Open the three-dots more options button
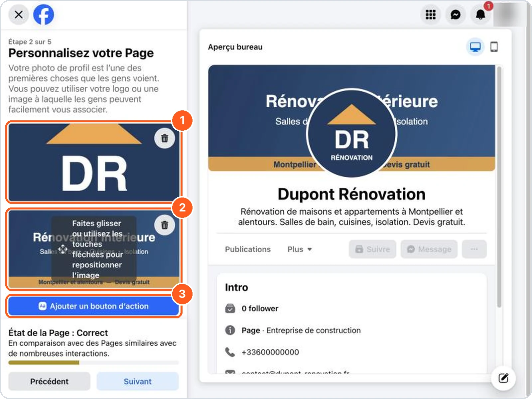532x399 pixels. [x=474, y=249]
